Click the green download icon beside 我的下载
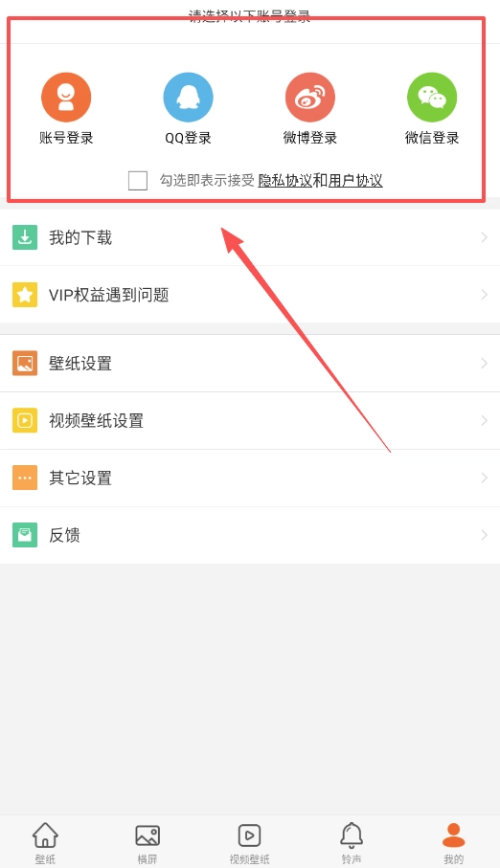Screen dimensions: 500x868 point(25,237)
